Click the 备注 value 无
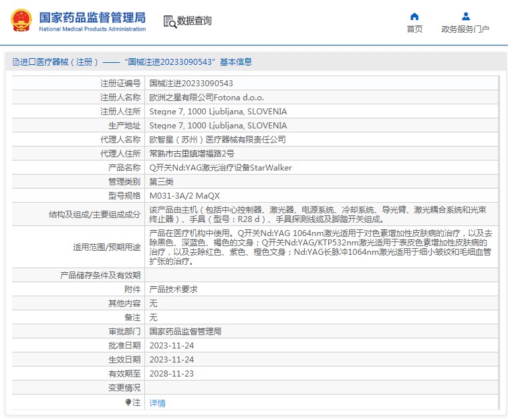This screenshot has width=508, height=420. [x=153, y=317]
